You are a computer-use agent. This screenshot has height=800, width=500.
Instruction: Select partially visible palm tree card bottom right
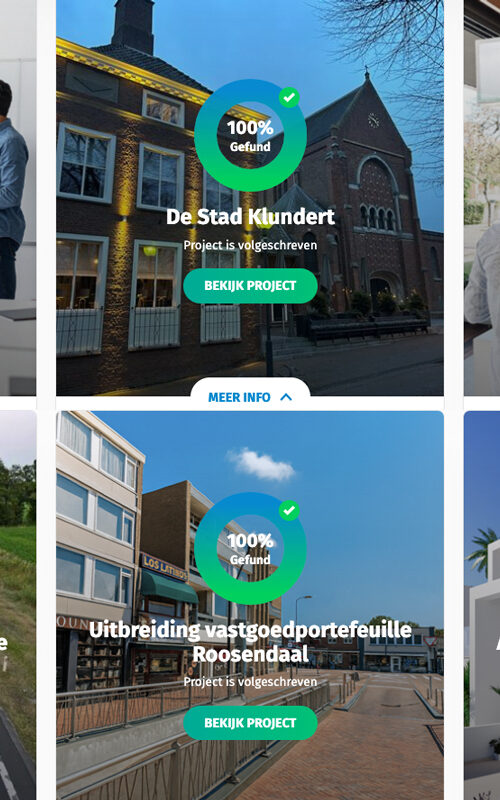point(482,605)
